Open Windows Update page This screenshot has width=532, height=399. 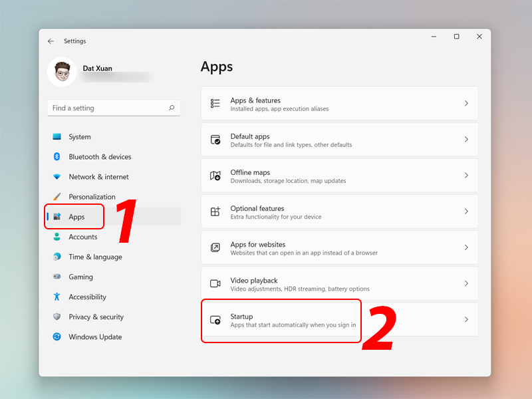pyautogui.click(x=95, y=337)
